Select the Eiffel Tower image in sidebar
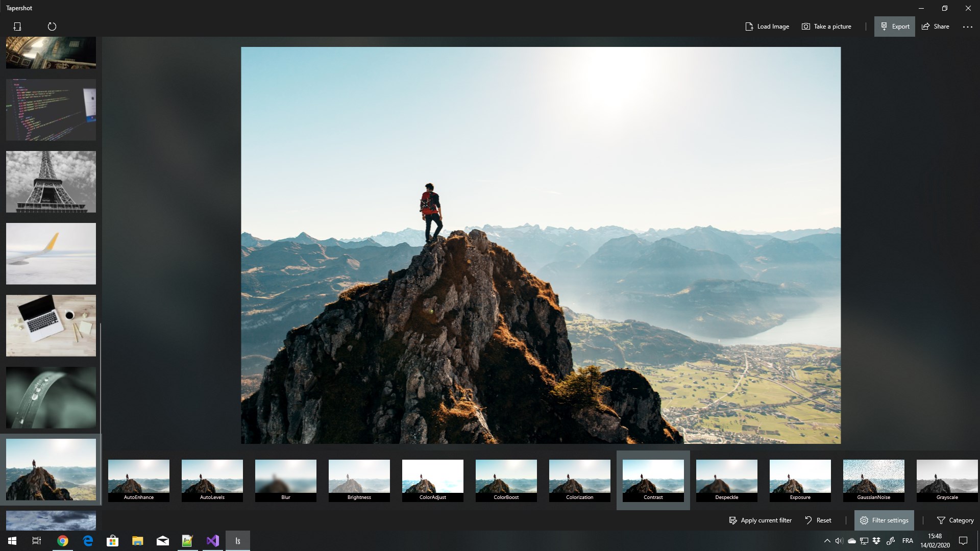This screenshot has width=980, height=551. (x=51, y=182)
